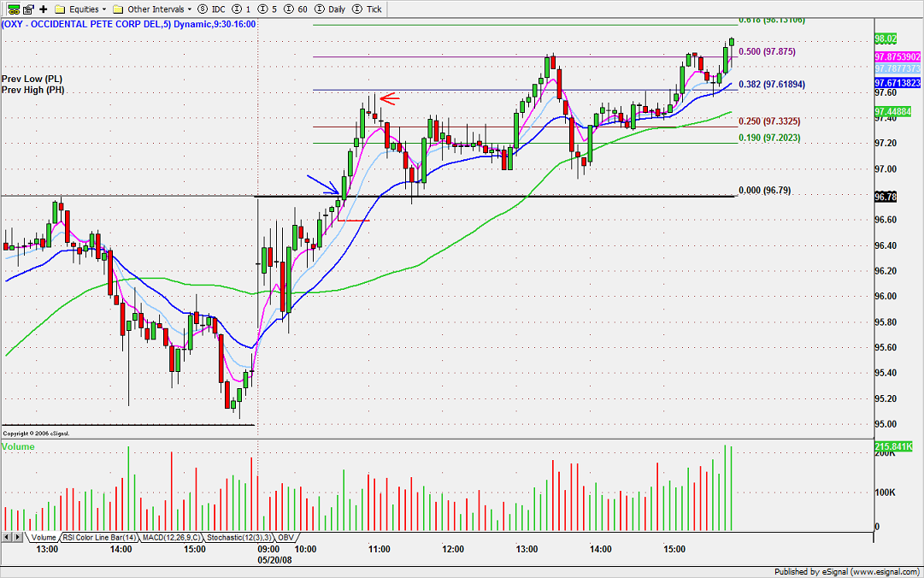
Task: Click the 96.00 price axis label
Action: (885, 297)
